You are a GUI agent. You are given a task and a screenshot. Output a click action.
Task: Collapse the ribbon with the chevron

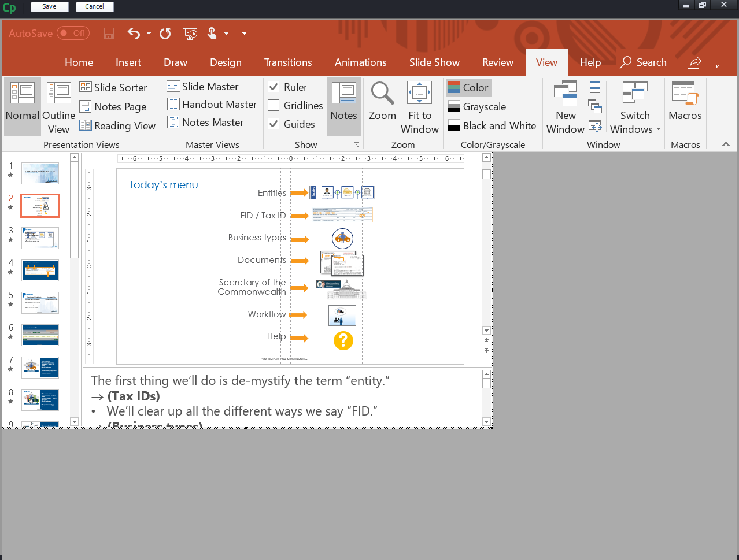click(x=726, y=144)
